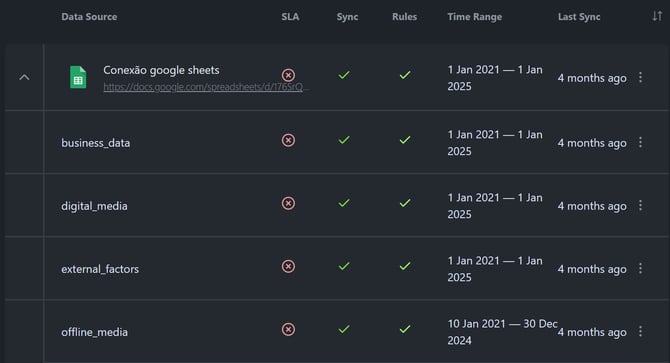Collapse the Conexão google sheets row
The width and height of the screenshot is (670, 363).
(24, 77)
